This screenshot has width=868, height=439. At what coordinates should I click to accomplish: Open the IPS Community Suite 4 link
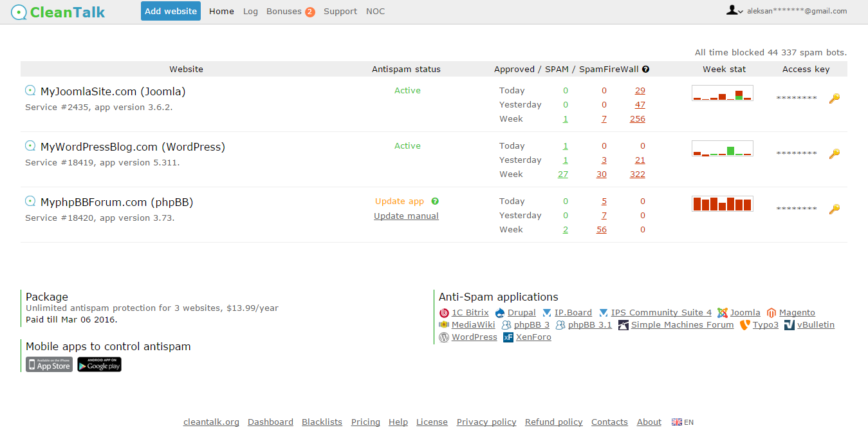pos(661,313)
